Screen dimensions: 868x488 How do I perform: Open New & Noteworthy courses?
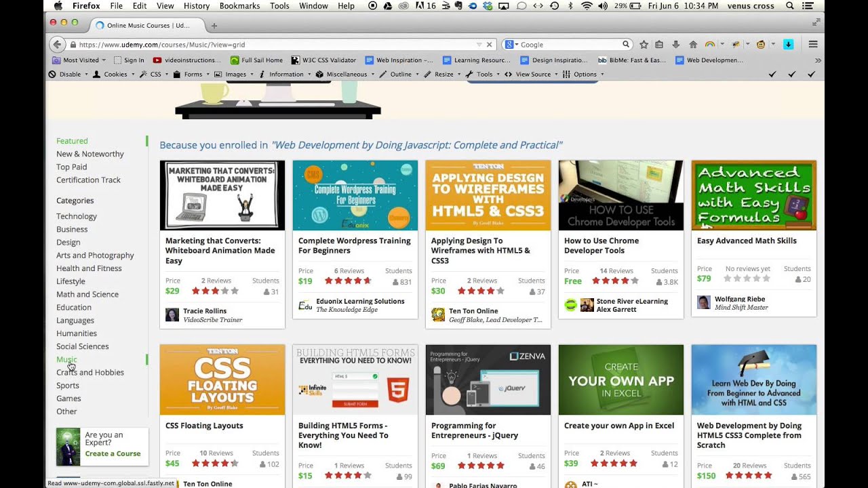[x=90, y=154]
